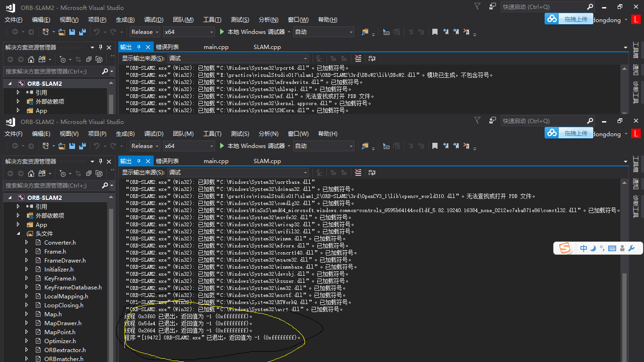Start 本地 Windows 调试器 in lower window
This screenshot has width=644, height=362.
click(x=253, y=146)
